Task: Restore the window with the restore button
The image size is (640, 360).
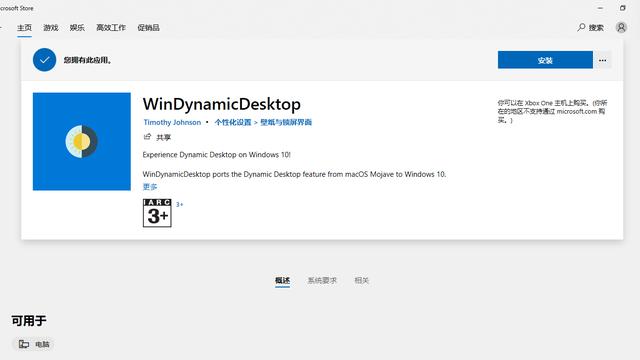Action: coord(622,8)
